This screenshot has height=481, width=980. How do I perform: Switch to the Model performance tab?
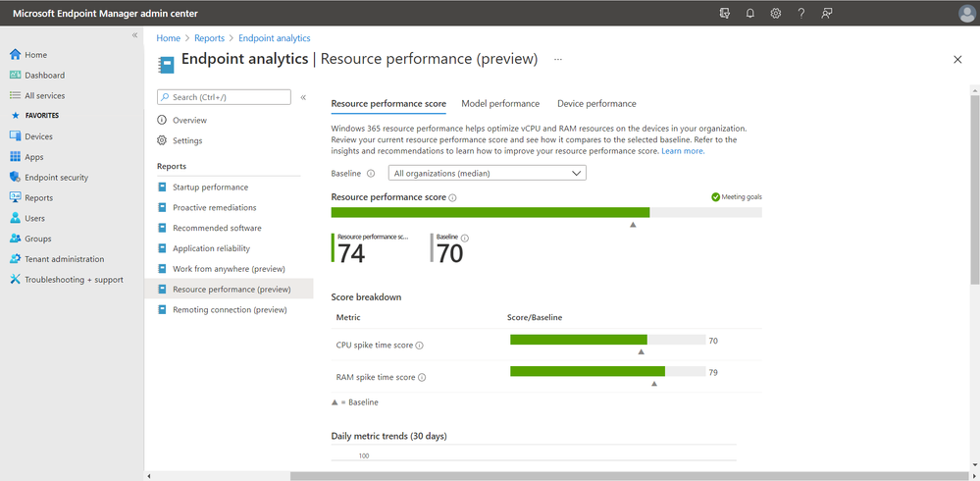pyautogui.click(x=500, y=104)
